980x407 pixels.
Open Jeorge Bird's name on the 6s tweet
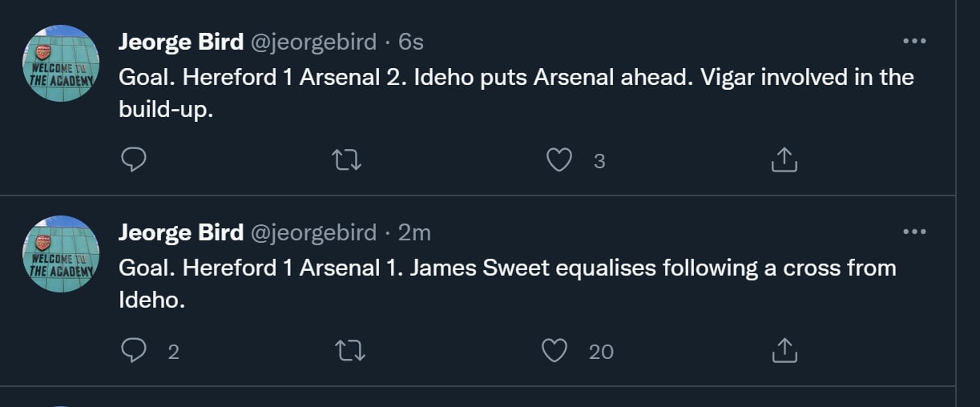tap(180, 42)
